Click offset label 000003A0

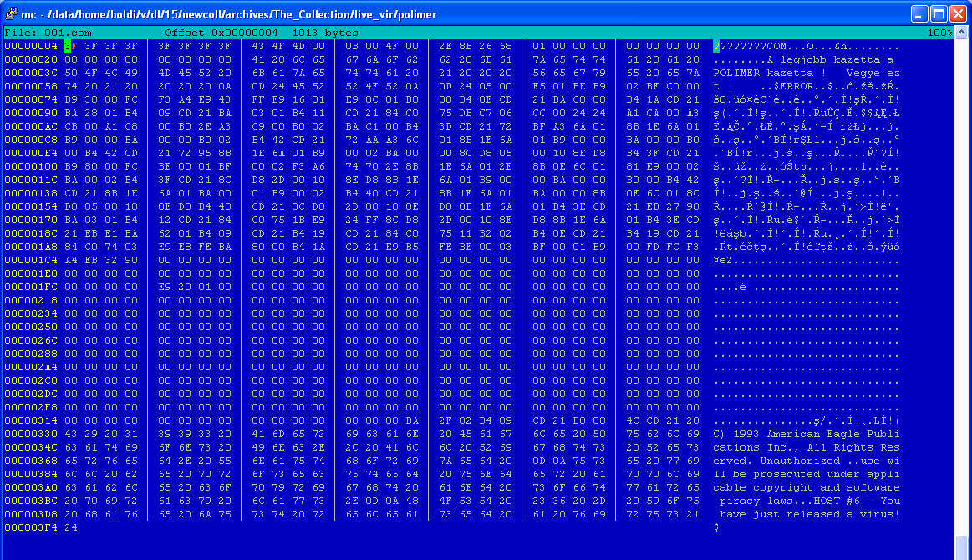pyautogui.click(x=31, y=487)
